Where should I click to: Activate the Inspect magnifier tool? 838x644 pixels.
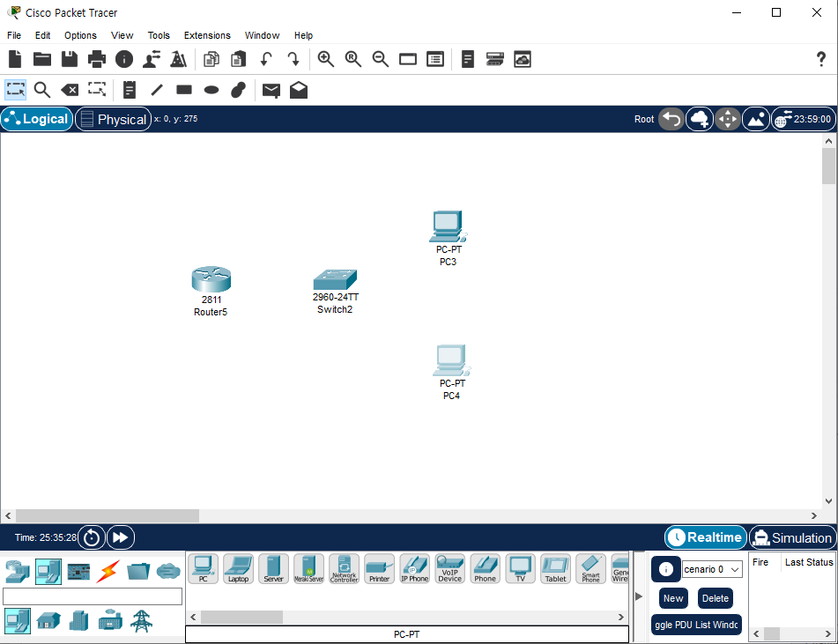click(x=42, y=90)
